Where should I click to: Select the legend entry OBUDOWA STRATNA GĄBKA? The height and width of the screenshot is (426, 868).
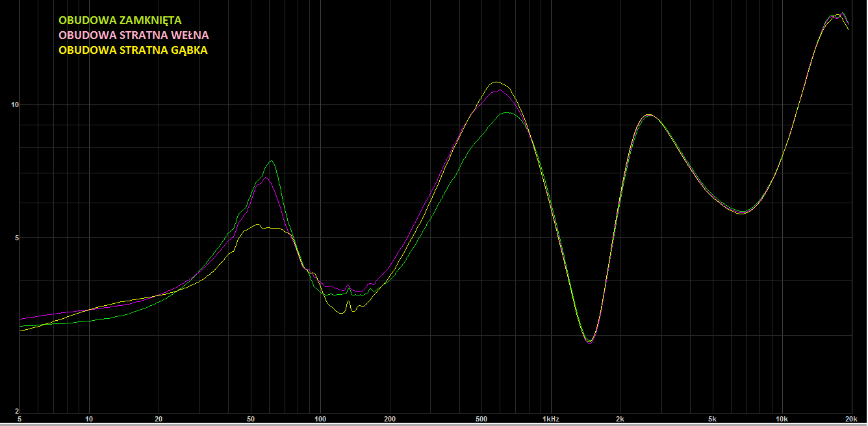[133, 49]
